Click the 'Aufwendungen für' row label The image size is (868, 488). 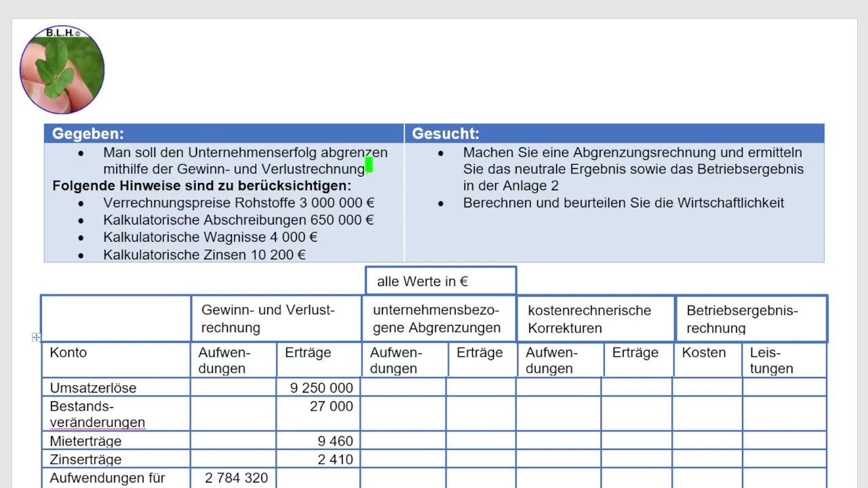[107, 478]
